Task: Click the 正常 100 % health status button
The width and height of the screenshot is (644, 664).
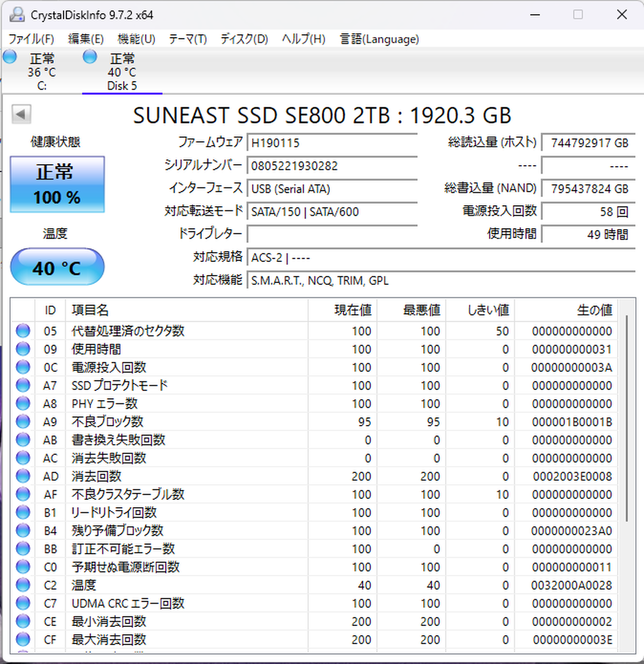Action: [x=57, y=185]
